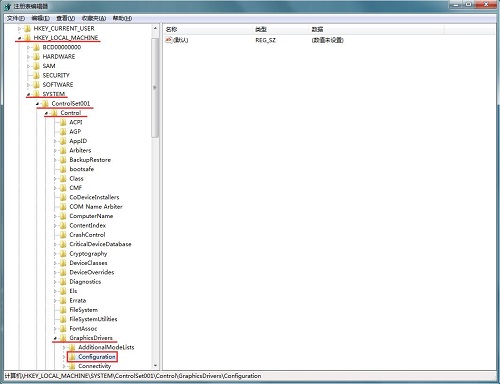Click the ControlSet001 folder icon

coord(45,103)
